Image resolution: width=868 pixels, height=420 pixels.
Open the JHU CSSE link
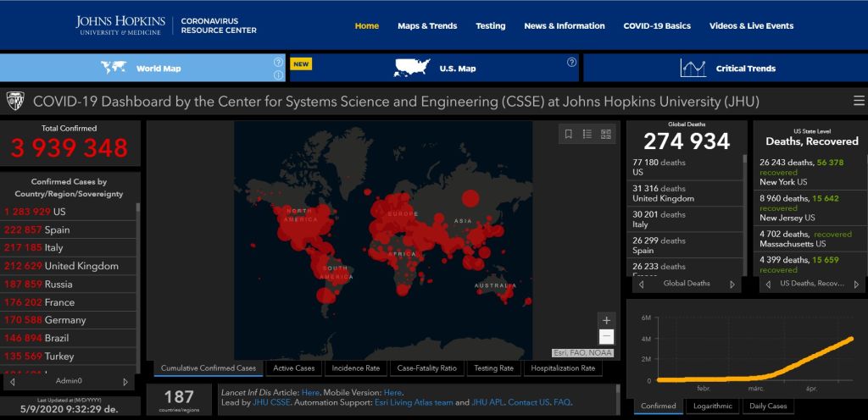(x=270, y=402)
